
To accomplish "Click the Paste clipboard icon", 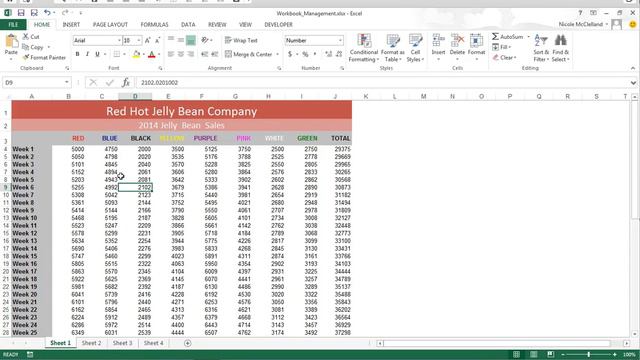I will [11, 41].
